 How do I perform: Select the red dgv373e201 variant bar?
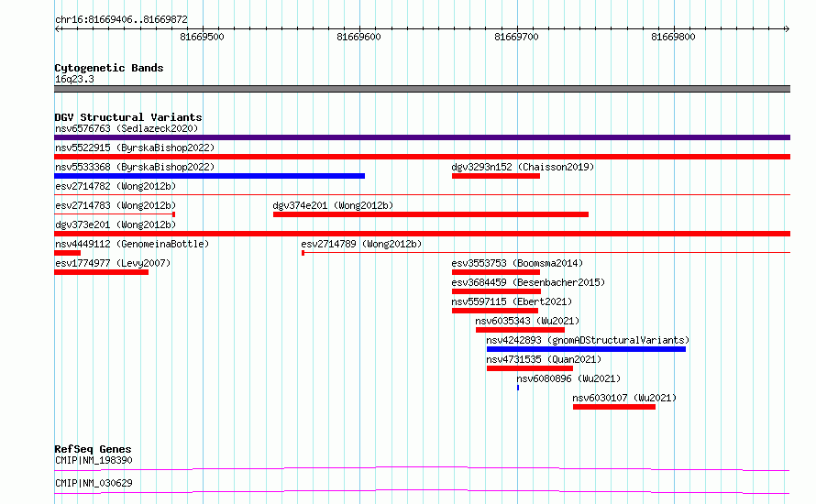coord(422,234)
